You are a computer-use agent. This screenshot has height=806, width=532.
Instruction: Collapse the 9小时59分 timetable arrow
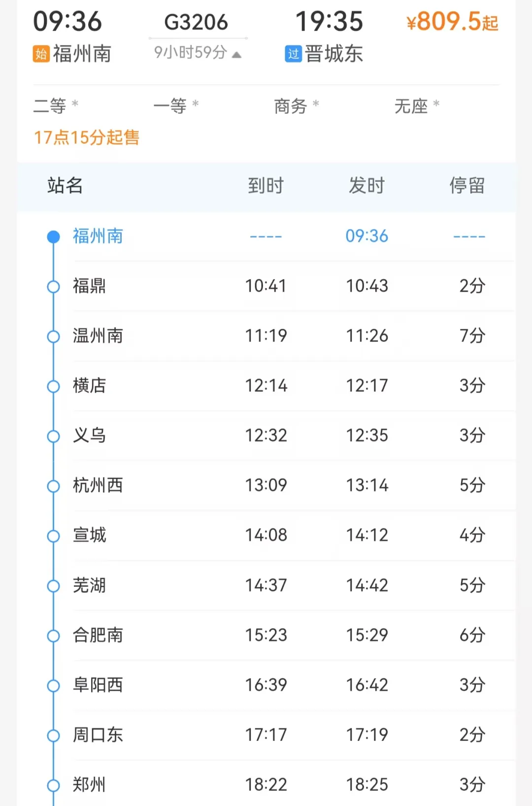coord(237,54)
